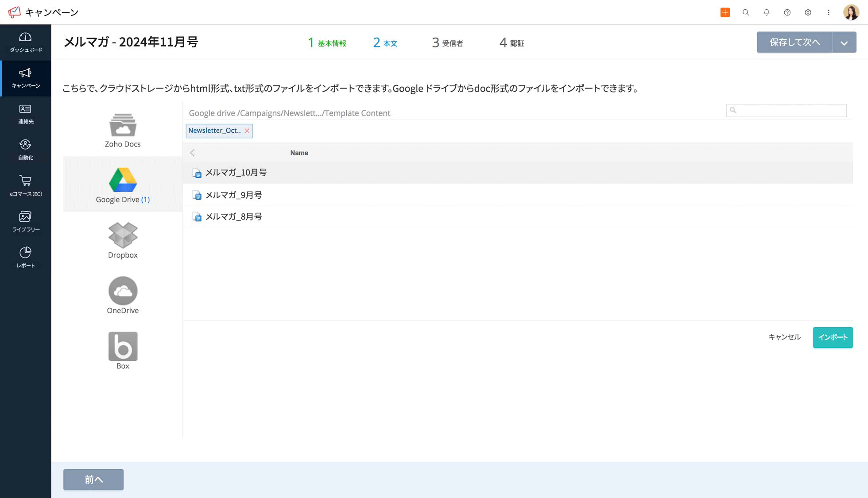Go to step 1 基本情報 tab
The image size is (868, 498).
pyautogui.click(x=327, y=43)
